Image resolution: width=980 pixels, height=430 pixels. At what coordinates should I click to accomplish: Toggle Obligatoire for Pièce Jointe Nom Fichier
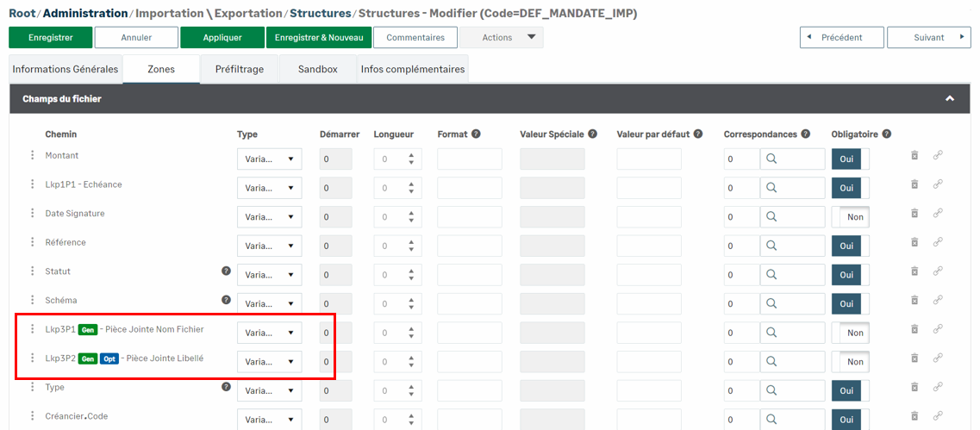point(850,333)
